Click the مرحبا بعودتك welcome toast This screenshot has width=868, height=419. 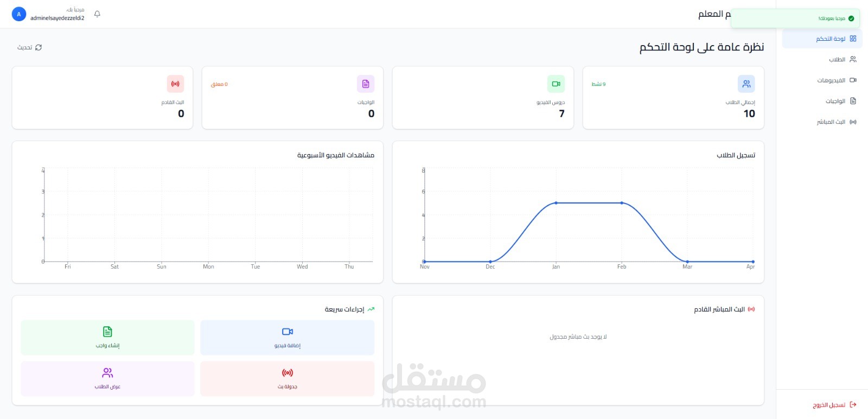(795, 18)
